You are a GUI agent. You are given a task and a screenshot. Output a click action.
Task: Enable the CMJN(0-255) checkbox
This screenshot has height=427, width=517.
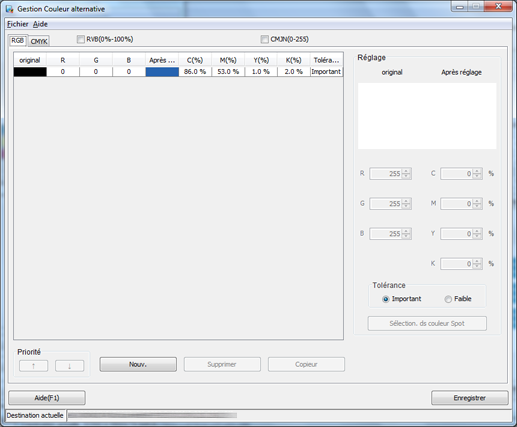(264, 39)
